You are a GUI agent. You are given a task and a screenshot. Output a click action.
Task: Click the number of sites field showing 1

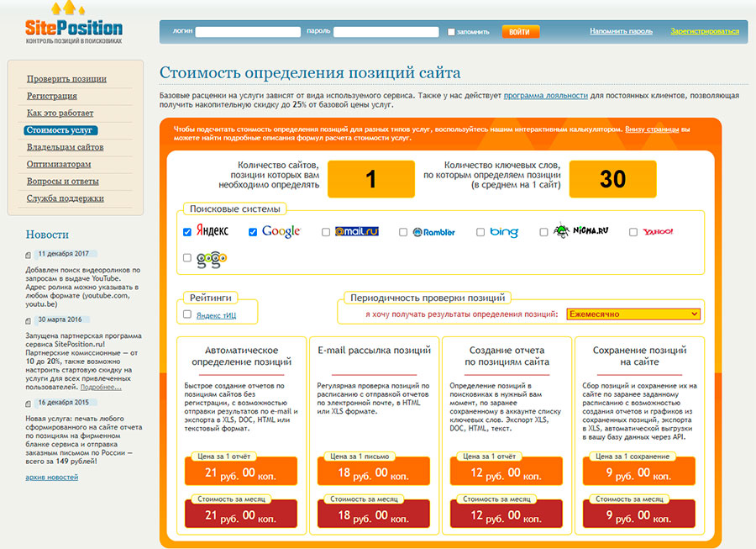click(370, 179)
